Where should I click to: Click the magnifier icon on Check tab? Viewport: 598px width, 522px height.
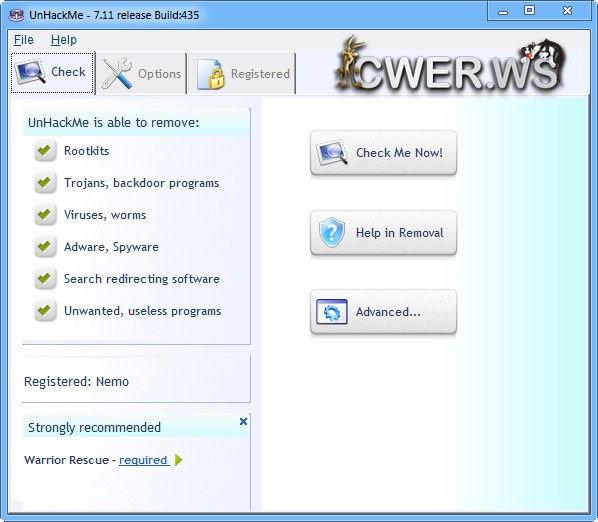(x=30, y=71)
